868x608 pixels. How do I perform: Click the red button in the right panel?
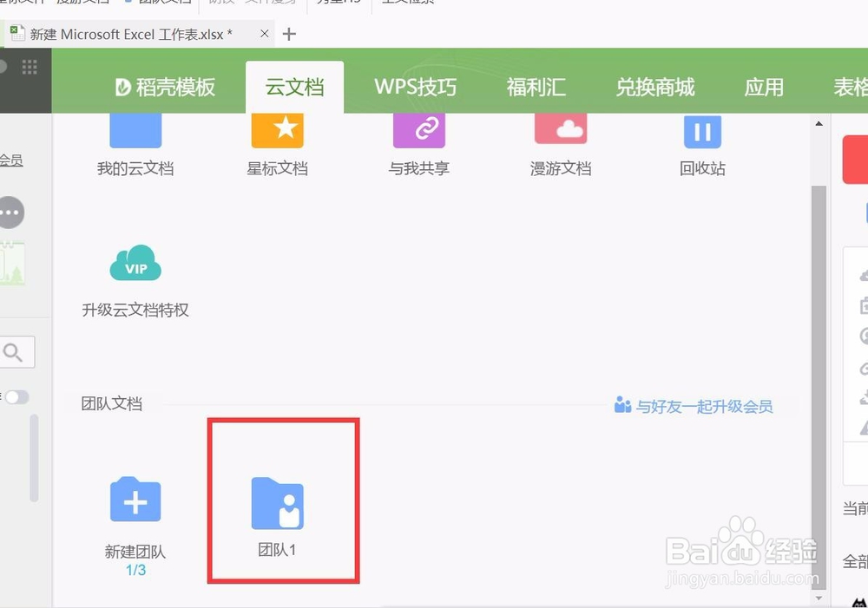[858, 160]
